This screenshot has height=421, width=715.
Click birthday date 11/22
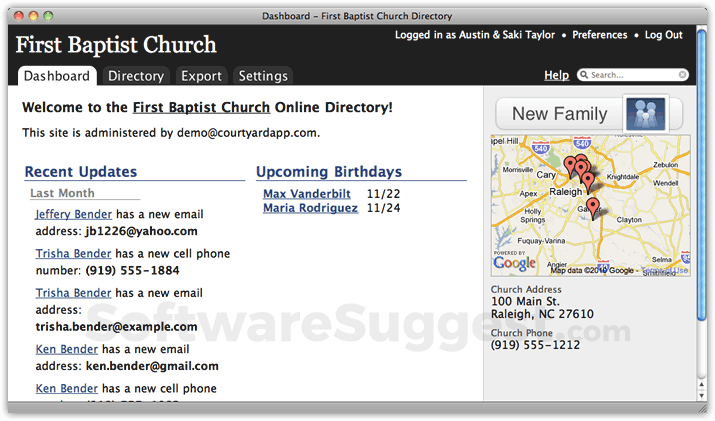383,194
